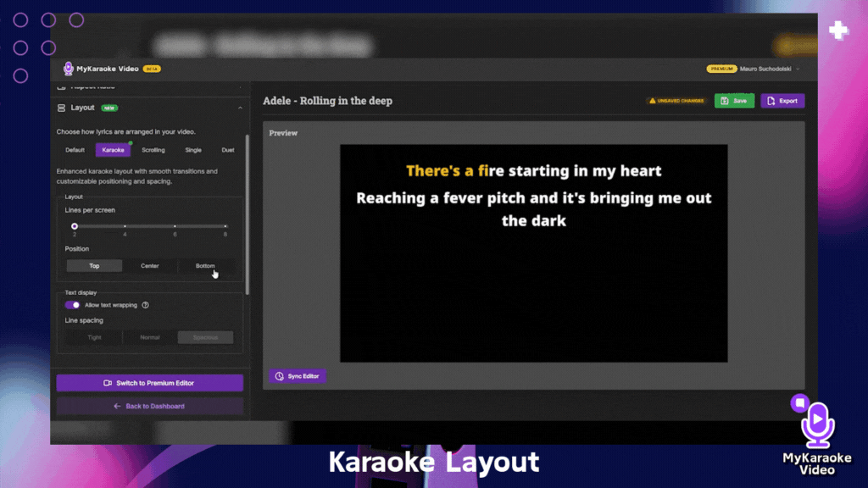
Task: Click the Unsaved Changes label
Action: coord(681,101)
